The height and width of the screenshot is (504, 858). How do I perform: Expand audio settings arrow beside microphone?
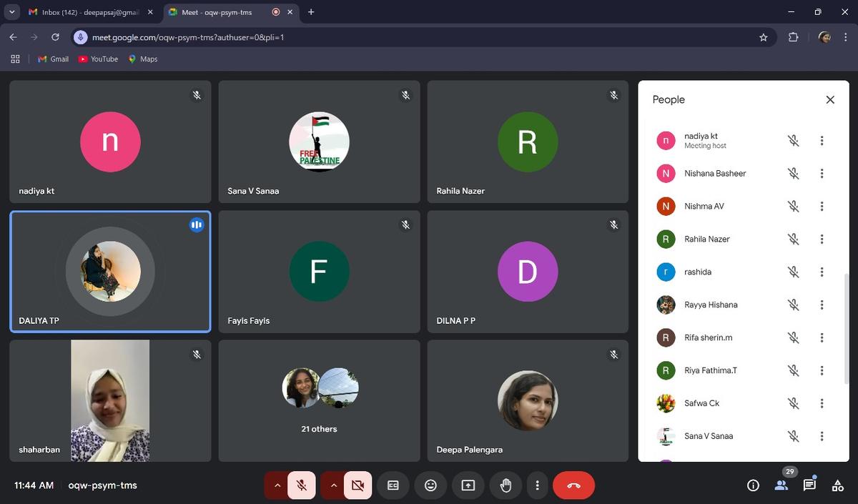coord(277,485)
